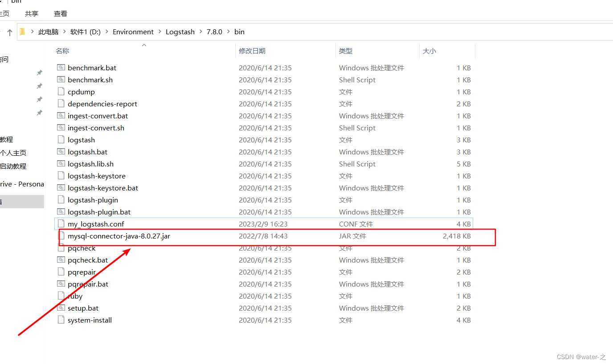Select mysql-connector-java-8.0.27.jar file name
Viewport: 613px width, 364px height.
point(119,236)
